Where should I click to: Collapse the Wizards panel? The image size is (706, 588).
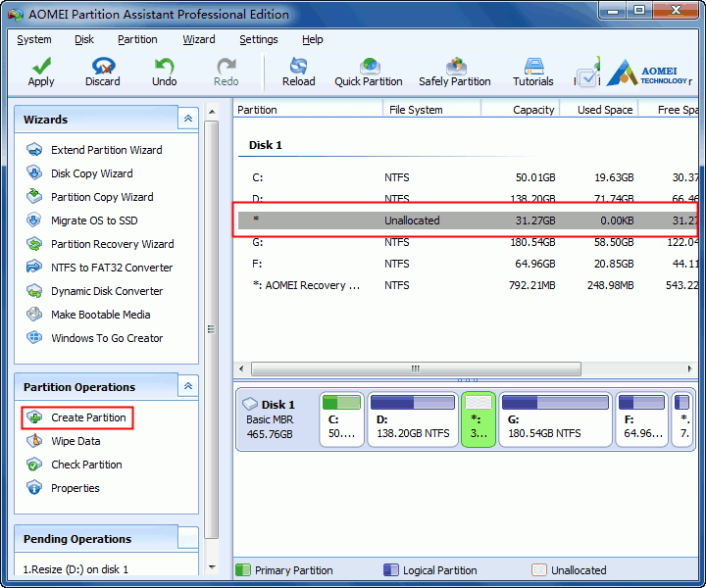coord(188,119)
